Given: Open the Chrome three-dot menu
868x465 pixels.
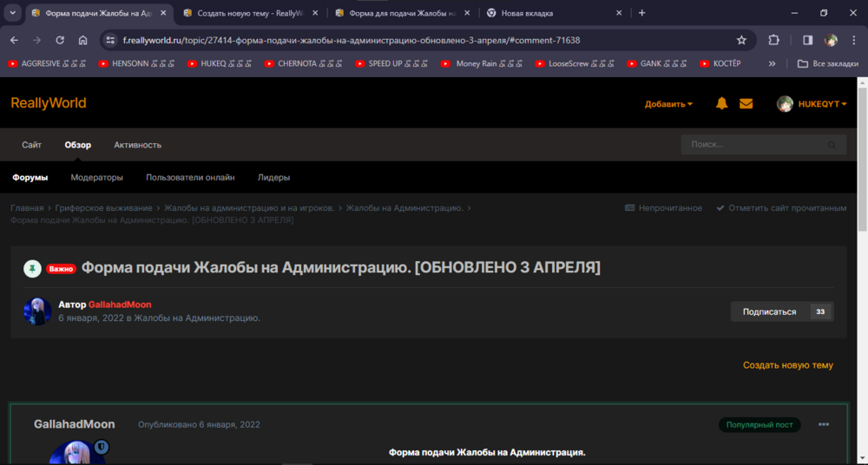Looking at the screenshot, I should (854, 41).
